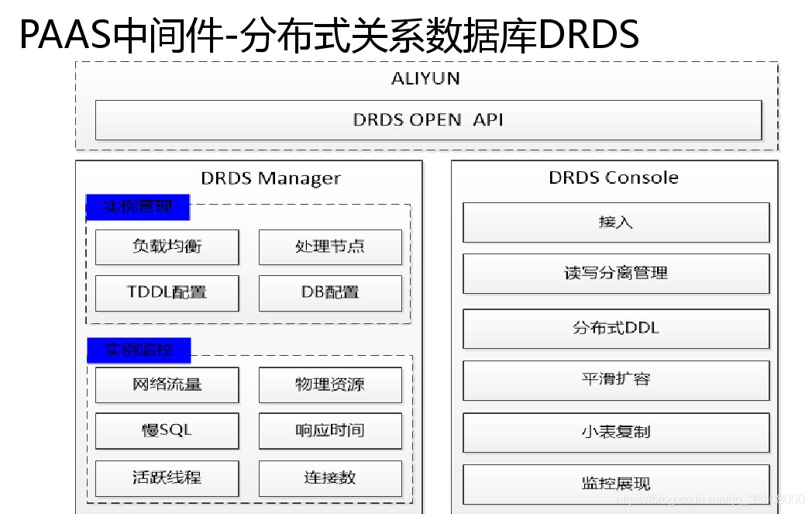Image resolution: width=812 pixels, height=514 pixels.
Task: Click the blue 实例管理 label
Action: pyautogui.click(x=138, y=207)
